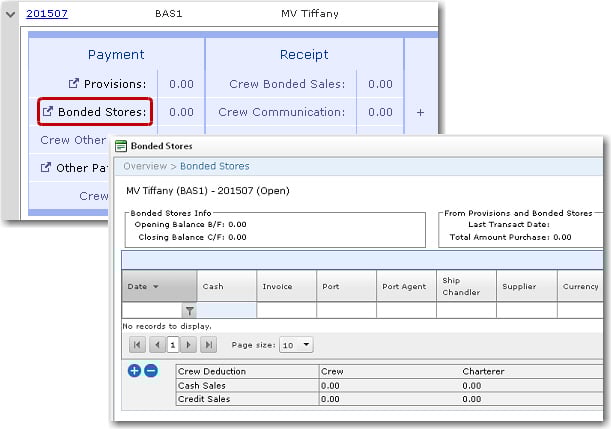Open Other Payment external link icon
The height and width of the screenshot is (429, 611).
coord(45,168)
